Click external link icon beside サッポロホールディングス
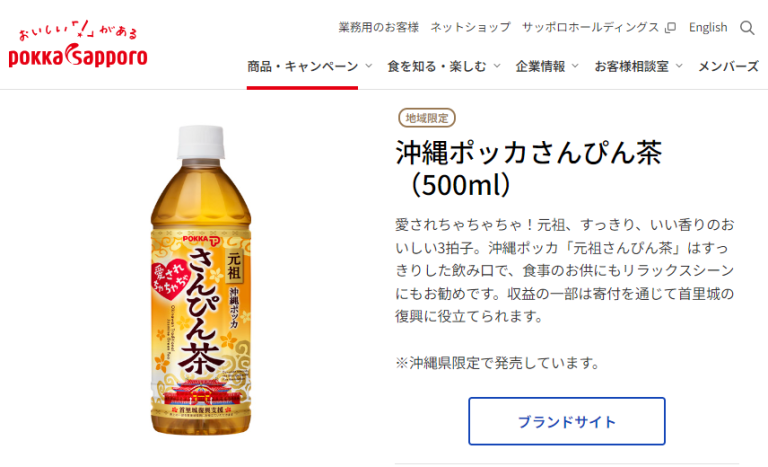The image size is (768, 467). tap(671, 27)
